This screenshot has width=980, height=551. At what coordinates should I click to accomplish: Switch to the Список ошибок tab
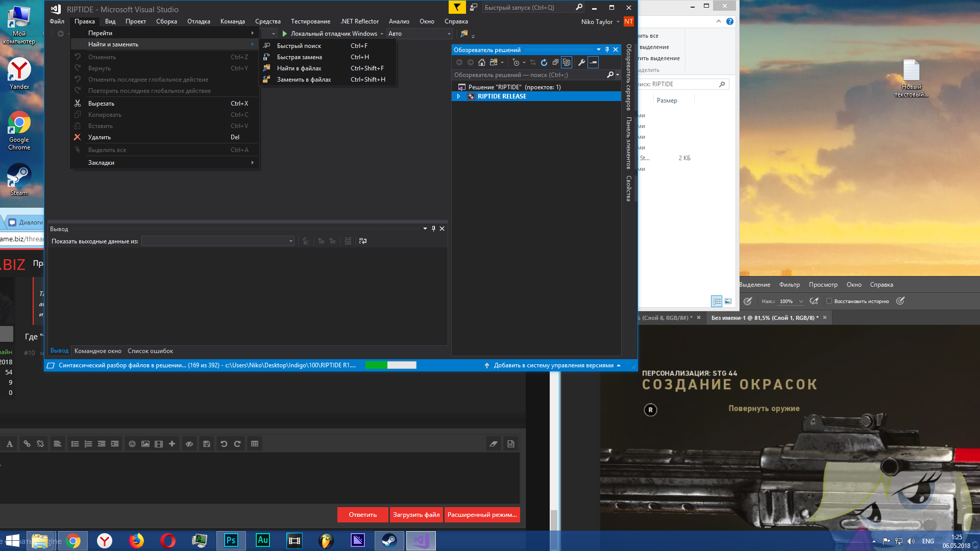[x=150, y=351]
